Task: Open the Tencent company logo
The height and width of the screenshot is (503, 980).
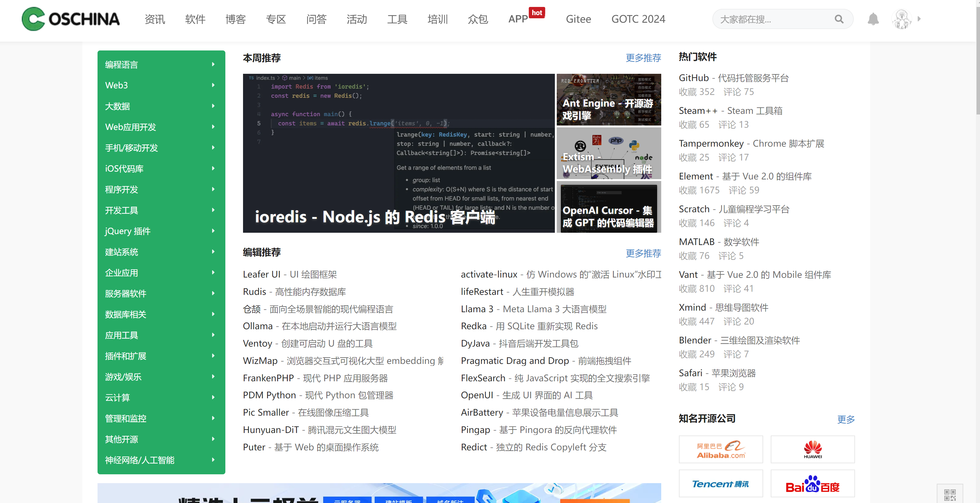Action: point(721,484)
